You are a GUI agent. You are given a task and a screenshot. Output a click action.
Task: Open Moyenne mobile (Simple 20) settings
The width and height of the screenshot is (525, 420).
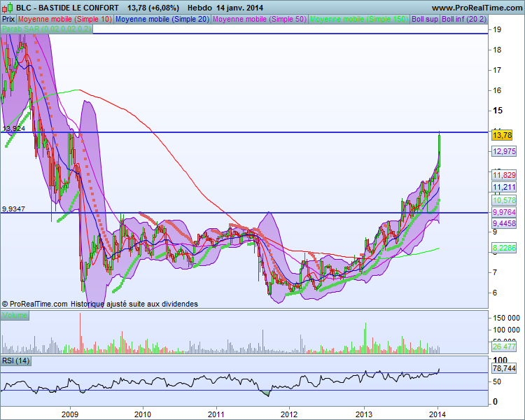coord(162,19)
